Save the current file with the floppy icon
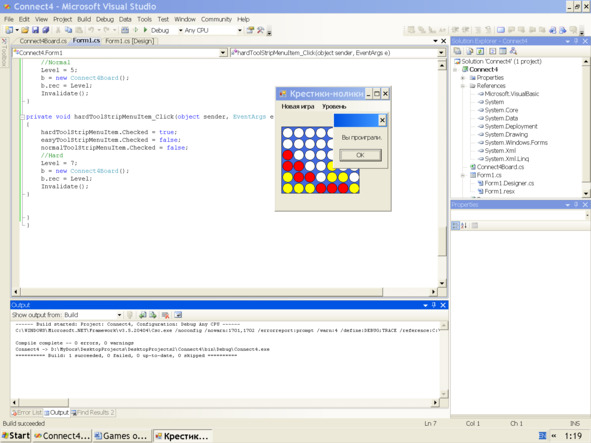The image size is (591, 443). (35, 30)
